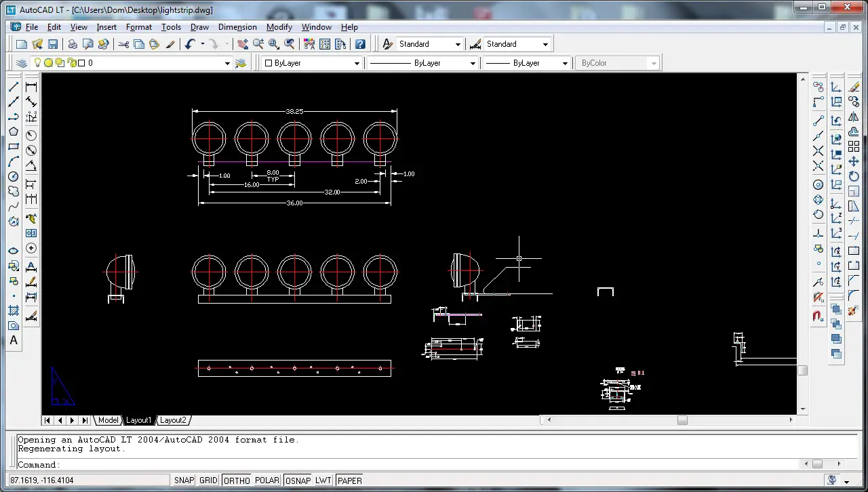Save the drawing with floppy icon
868x492 pixels.
click(53, 44)
